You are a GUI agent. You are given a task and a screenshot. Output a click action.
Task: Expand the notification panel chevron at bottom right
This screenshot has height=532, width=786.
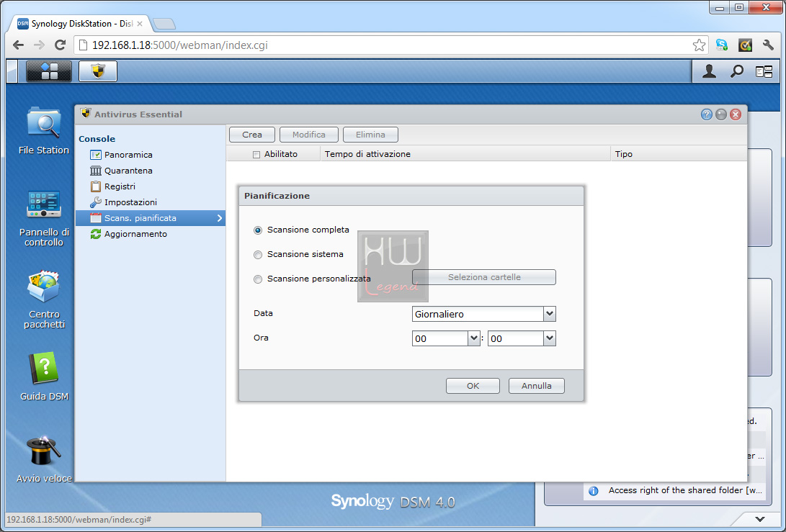760,520
